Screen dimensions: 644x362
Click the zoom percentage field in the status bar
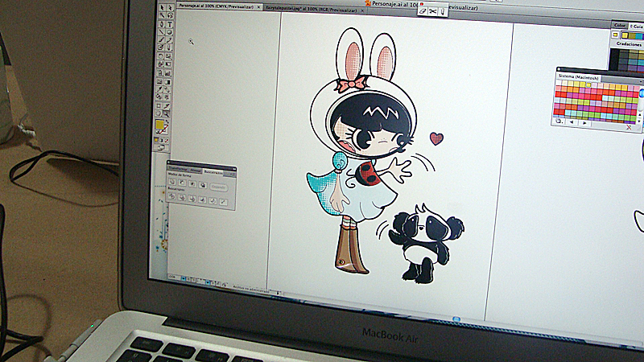pyautogui.click(x=173, y=278)
